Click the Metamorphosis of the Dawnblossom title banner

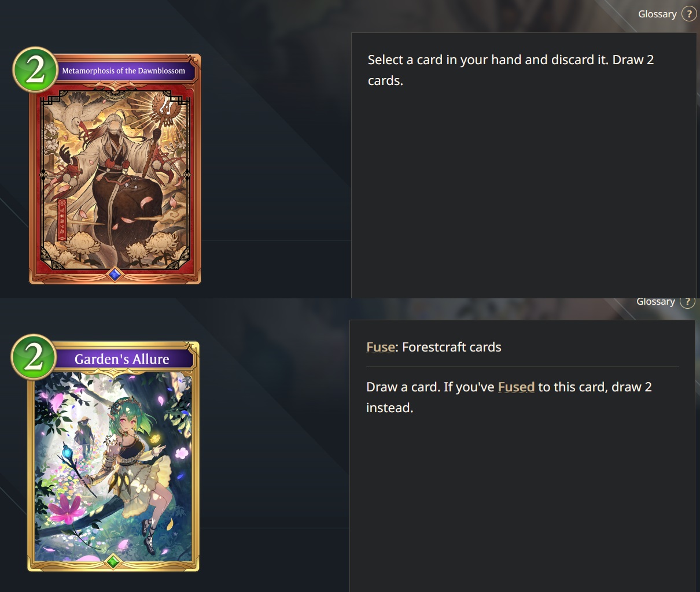click(x=124, y=71)
